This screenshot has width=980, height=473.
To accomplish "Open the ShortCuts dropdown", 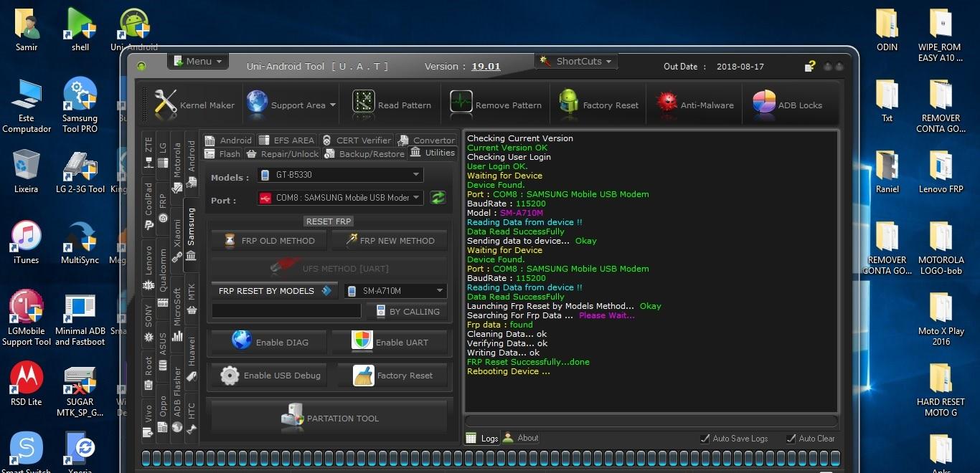I will click(578, 61).
